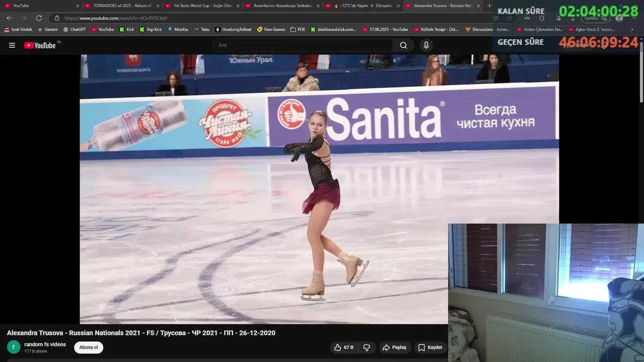Open the YouTube bookmark
The image size is (644, 362).
pos(103,30)
